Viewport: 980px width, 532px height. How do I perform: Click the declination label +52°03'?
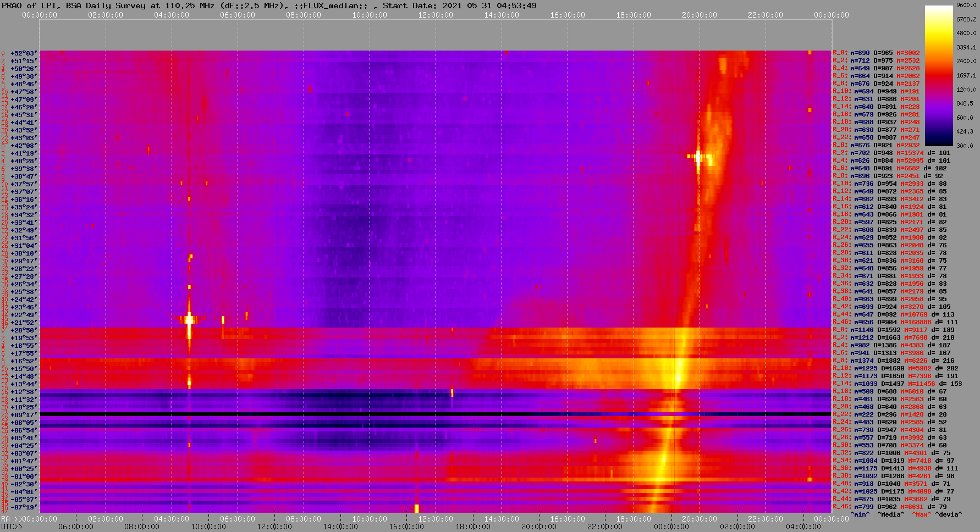pyautogui.click(x=24, y=53)
